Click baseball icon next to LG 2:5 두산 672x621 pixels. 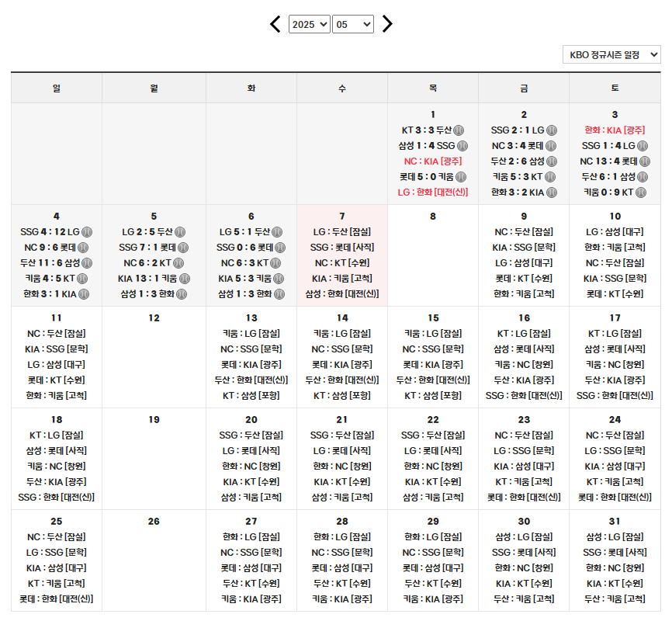tap(180, 232)
